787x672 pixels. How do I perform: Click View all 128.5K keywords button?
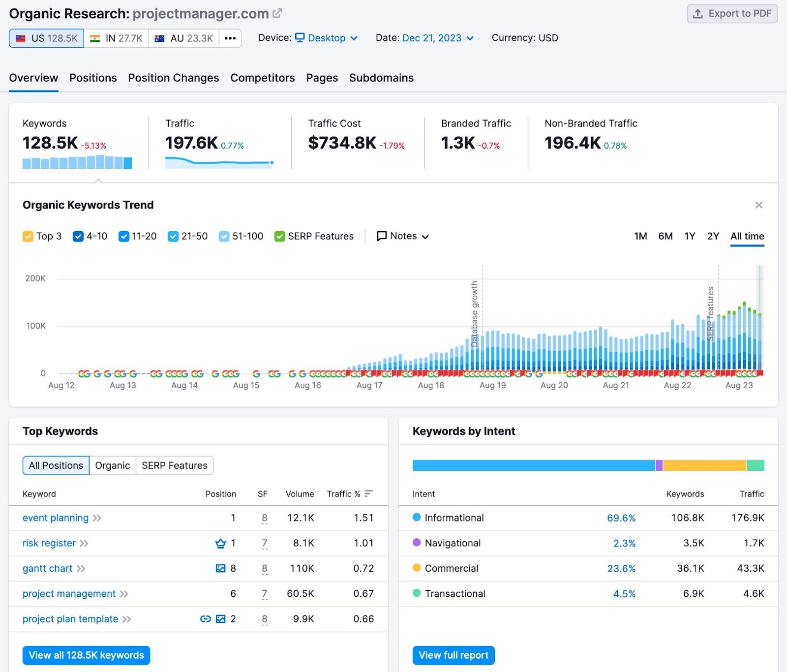click(x=86, y=655)
